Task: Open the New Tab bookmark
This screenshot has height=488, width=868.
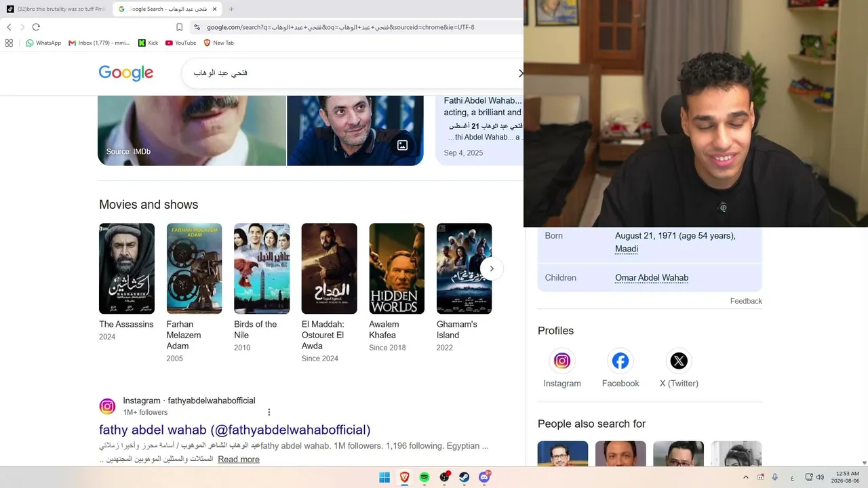Action: click(x=218, y=43)
